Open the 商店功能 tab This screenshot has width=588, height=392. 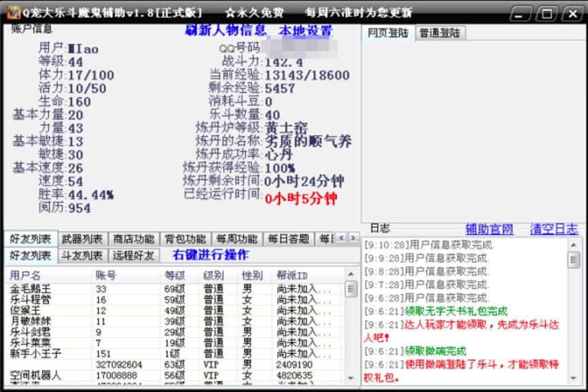[x=134, y=238]
